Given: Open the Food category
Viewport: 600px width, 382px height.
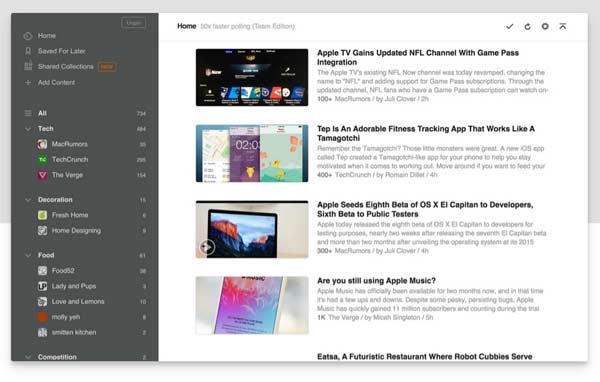Looking at the screenshot, I should (x=46, y=255).
